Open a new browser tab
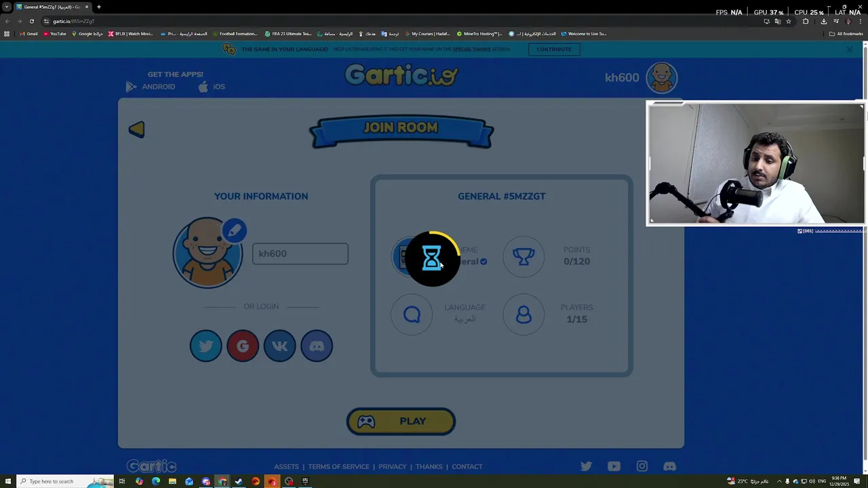 point(98,7)
